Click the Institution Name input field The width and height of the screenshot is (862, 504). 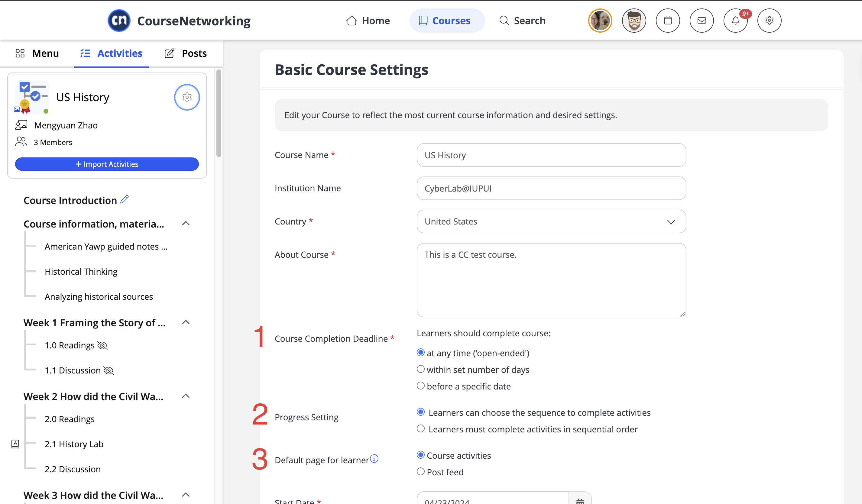coord(551,189)
